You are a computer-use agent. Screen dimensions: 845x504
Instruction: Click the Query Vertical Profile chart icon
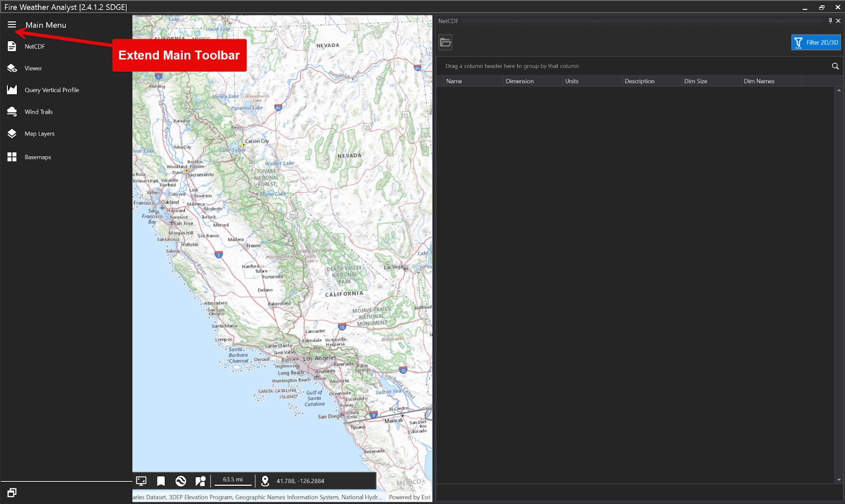pos(12,90)
